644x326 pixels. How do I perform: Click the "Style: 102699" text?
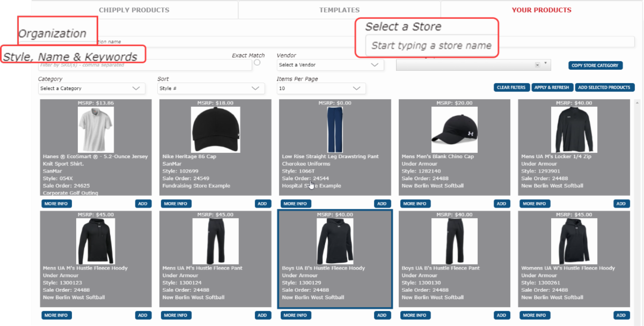[181, 172]
